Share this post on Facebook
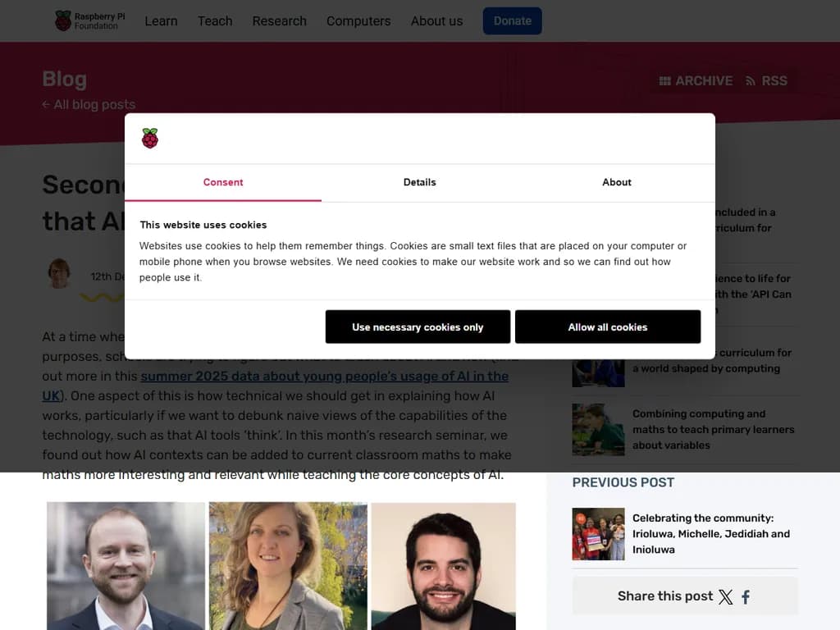Viewport: 840px width, 630px height. coord(746,597)
